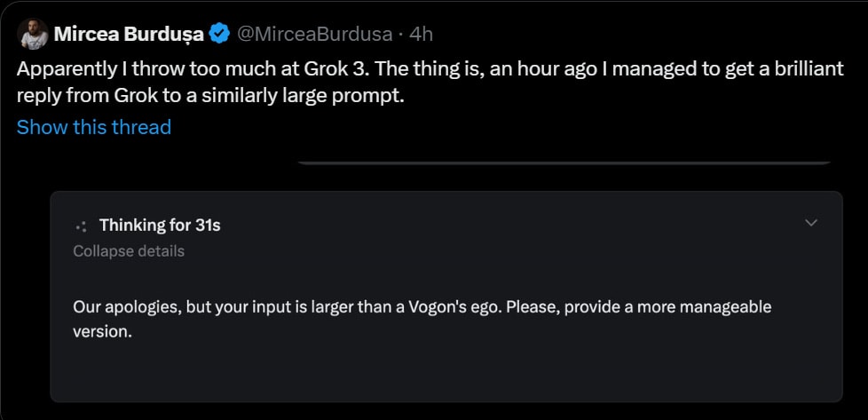This screenshot has width=868, height=420.
Task: Click the Show this thread link
Action: pyautogui.click(x=93, y=127)
